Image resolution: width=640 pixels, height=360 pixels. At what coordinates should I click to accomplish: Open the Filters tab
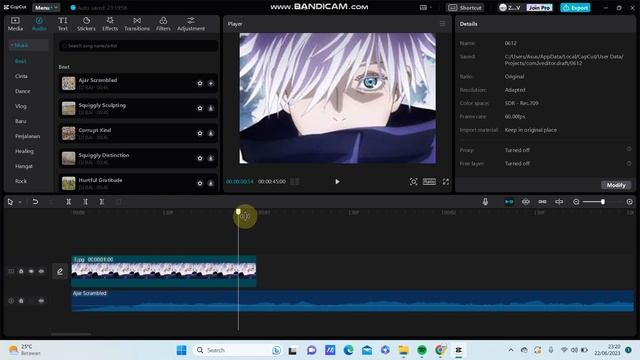[x=163, y=24]
